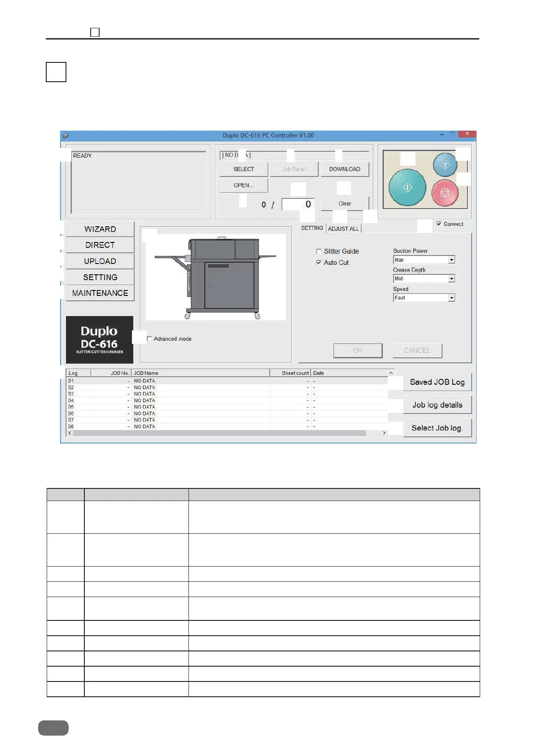Enable the Slitter Guide checkbox
The image size is (534, 756).
coord(319,251)
